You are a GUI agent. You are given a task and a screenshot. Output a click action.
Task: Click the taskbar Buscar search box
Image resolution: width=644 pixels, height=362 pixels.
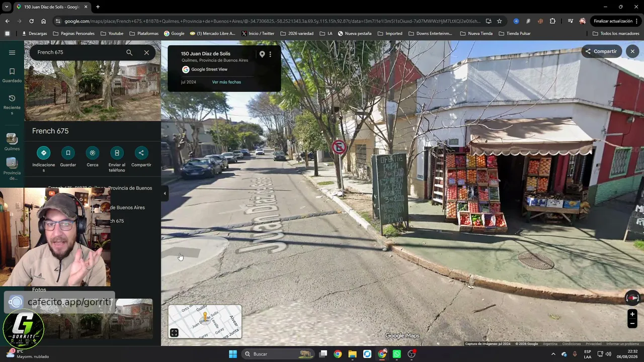(278, 354)
